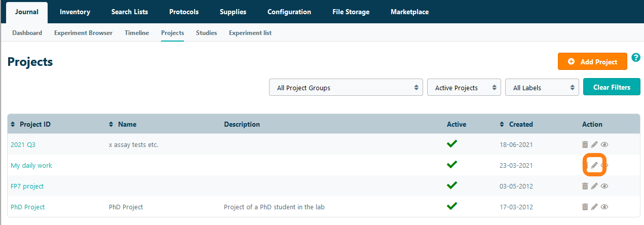
Task: Open the All Project Groups dropdown
Action: click(346, 88)
